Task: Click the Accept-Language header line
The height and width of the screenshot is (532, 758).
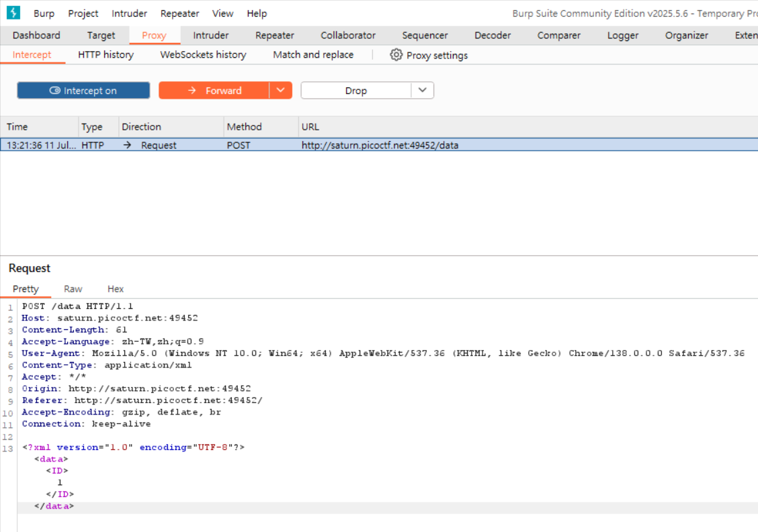Action: 113,342
